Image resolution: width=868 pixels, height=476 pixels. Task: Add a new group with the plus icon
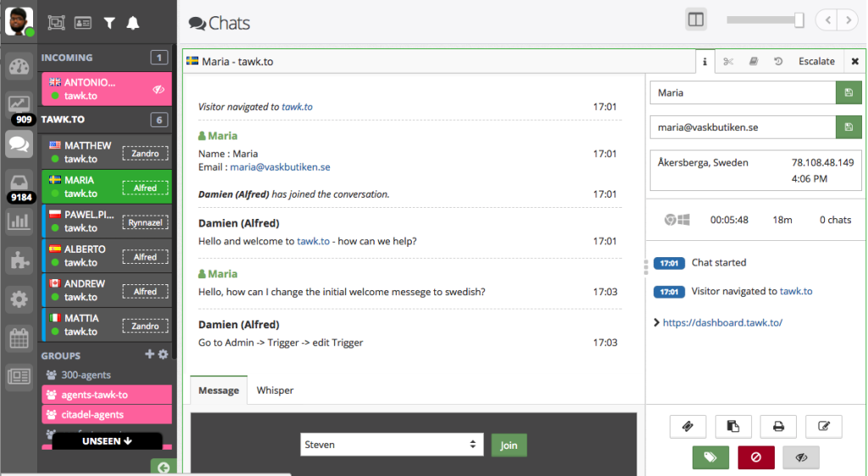pyautogui.click(x=149, y=354)
